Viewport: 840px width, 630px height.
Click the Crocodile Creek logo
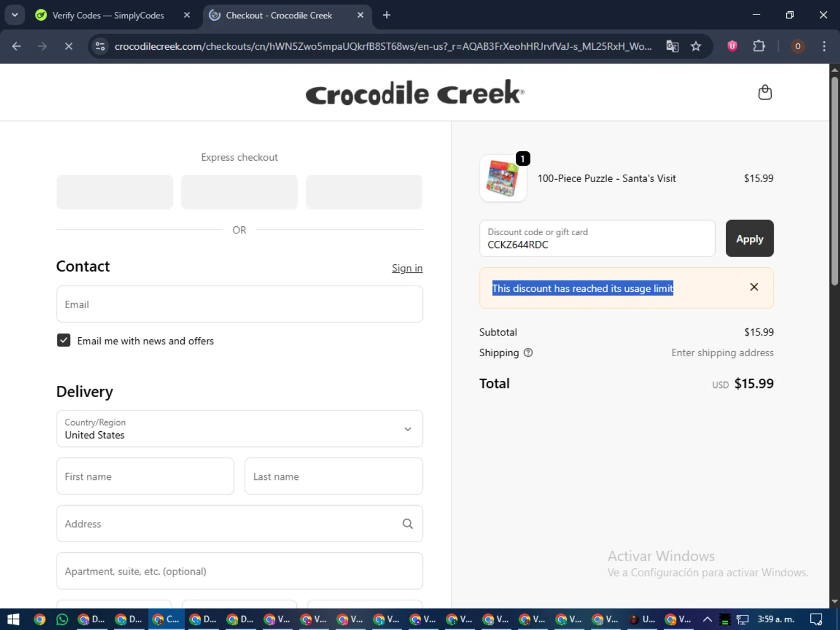(415, 93)
